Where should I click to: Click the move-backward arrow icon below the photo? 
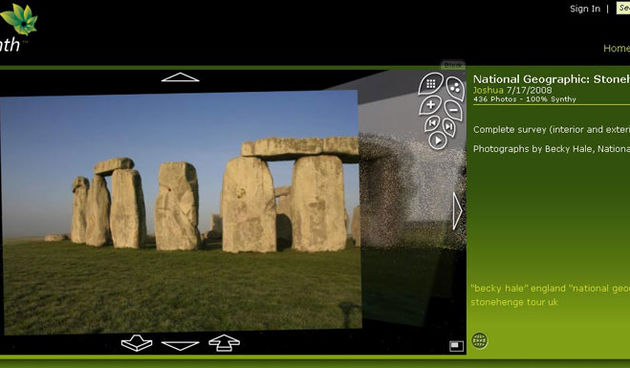137,343
